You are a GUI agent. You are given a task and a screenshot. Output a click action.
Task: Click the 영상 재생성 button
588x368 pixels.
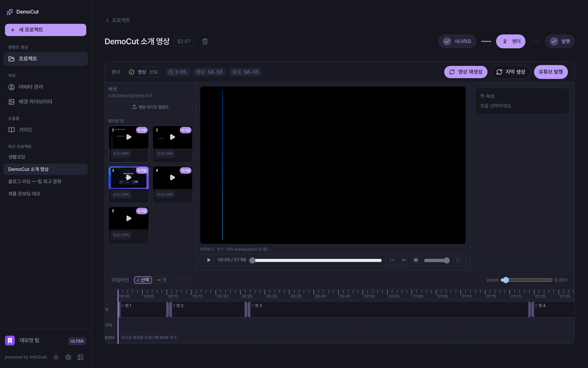pyautogui.click(x=466, y=72)
